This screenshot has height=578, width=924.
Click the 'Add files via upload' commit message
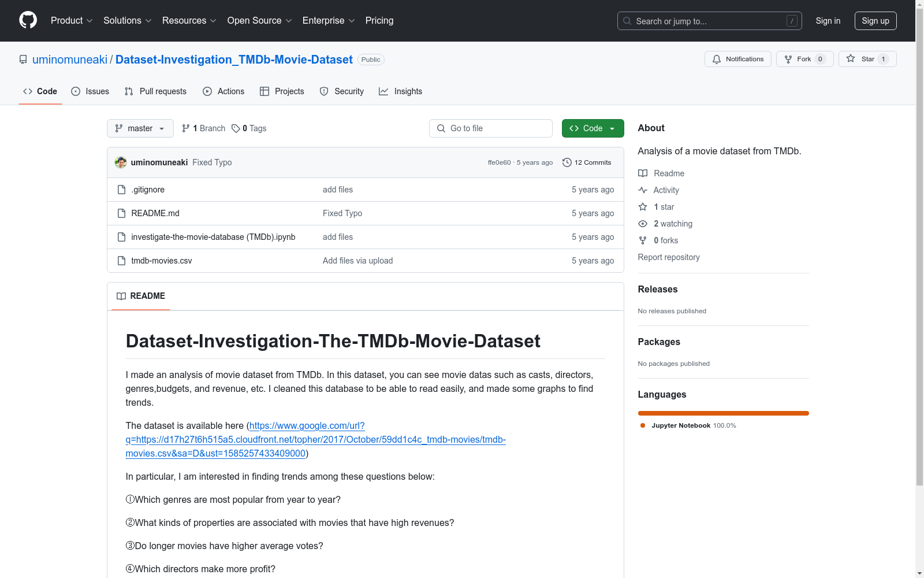coord(358,261)
